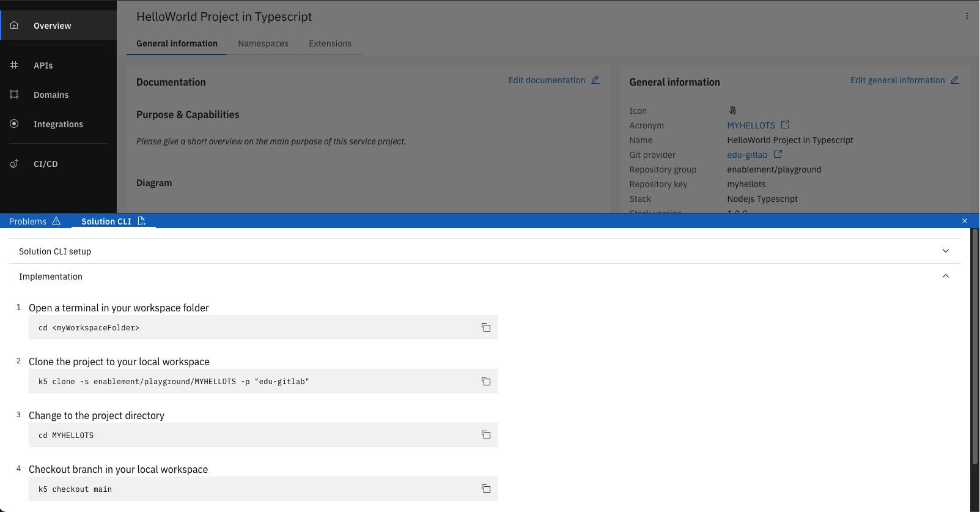Image resolution: width=980 pixels, height=512 pixels.
Task: Click the CI/CD sidebar icon
Action: coord(14,163)
